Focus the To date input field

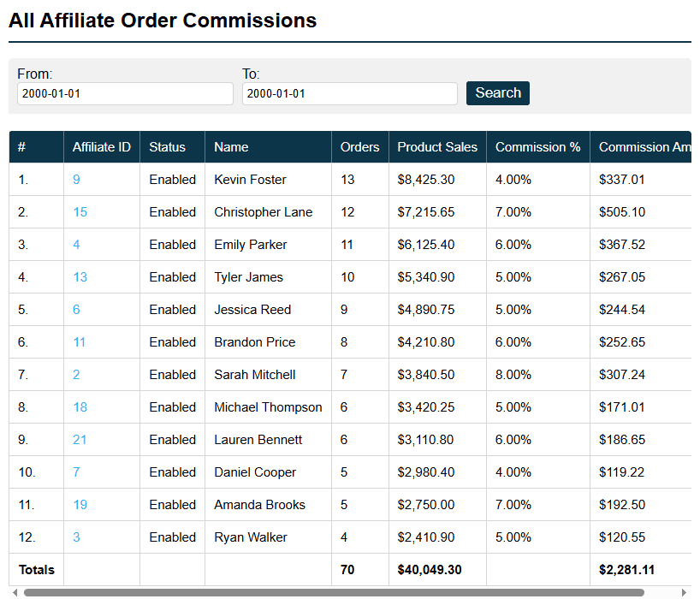coord(349,93)
